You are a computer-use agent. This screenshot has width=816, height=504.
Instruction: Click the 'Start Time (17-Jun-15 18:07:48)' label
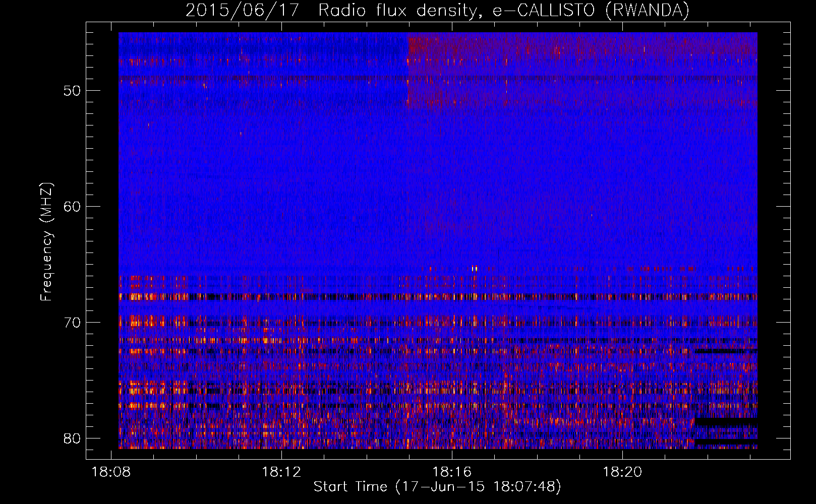pyautogui.click(x=437, y=487)
